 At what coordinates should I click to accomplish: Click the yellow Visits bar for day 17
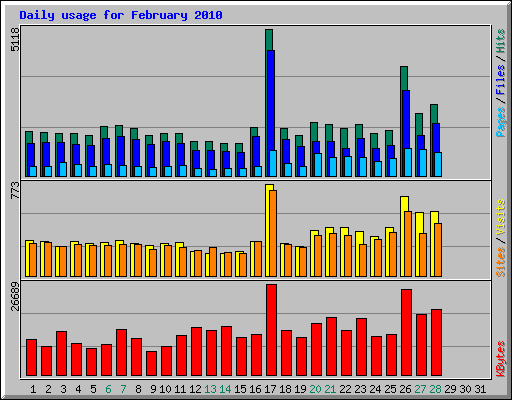[267, 230]
